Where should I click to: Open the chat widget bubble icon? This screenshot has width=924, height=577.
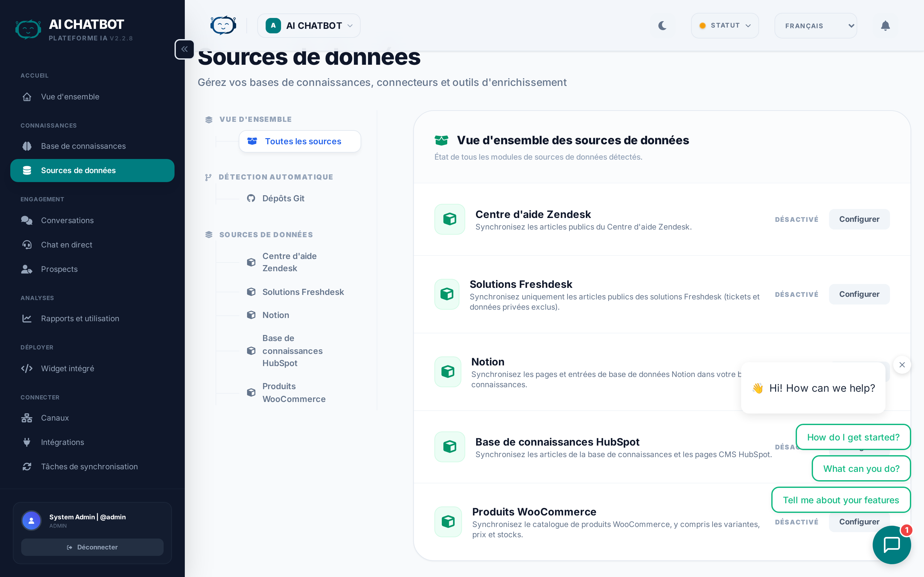tap(892, 545)
